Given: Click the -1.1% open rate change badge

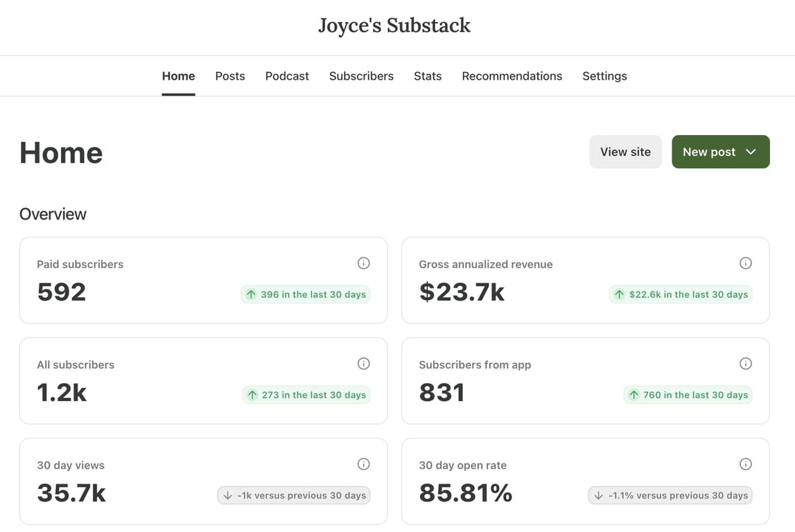Looking at the screenshot, I should (x=670, y=495).
